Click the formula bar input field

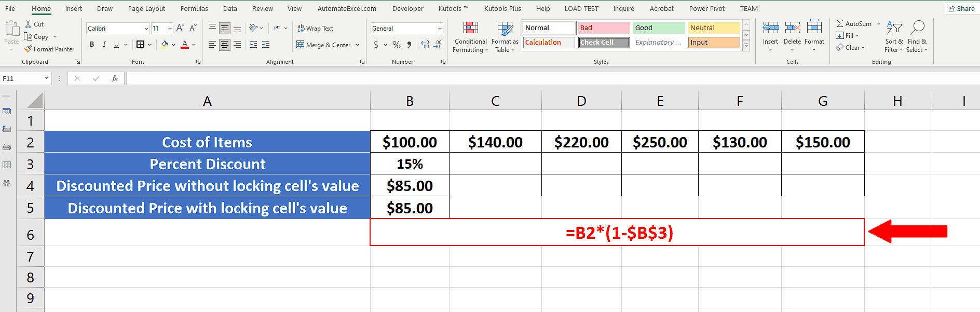click(x=552, y=78)
